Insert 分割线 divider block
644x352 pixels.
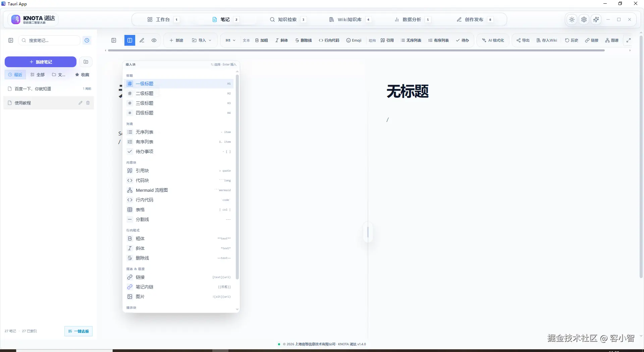pos(179,219)
